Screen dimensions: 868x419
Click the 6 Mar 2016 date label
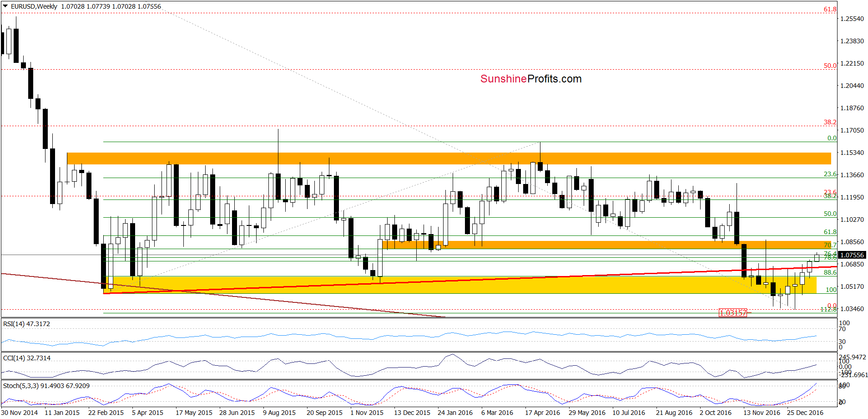click(497, 413)
